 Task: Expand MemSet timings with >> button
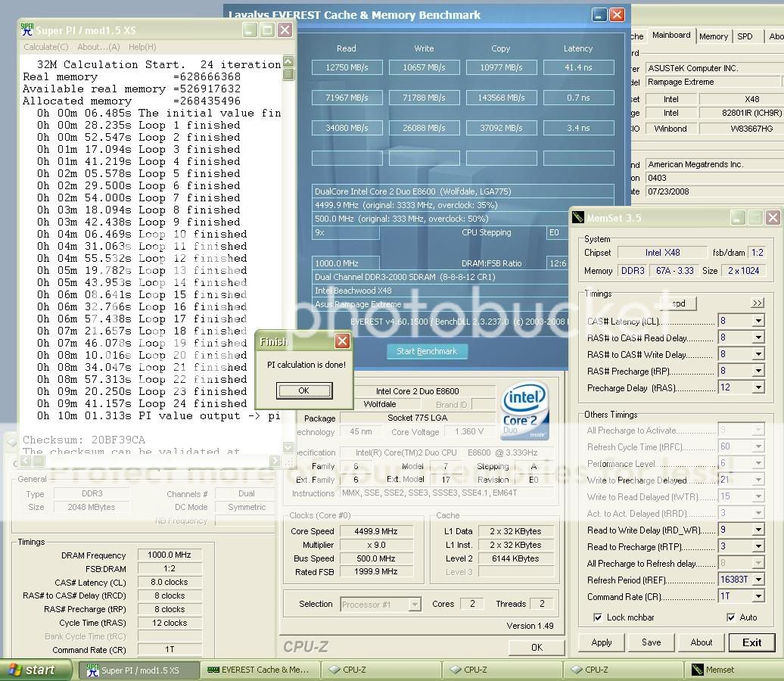click(758, 303)
